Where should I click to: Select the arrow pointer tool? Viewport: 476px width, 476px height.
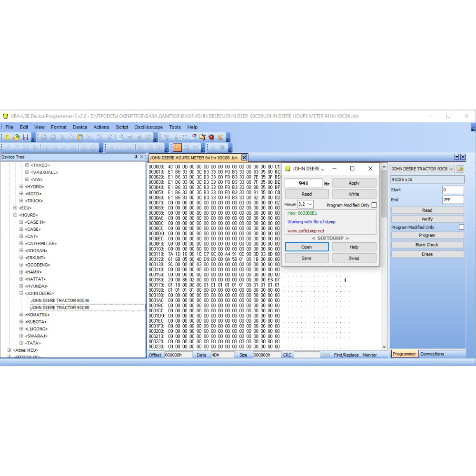click(x=177, y=148)
